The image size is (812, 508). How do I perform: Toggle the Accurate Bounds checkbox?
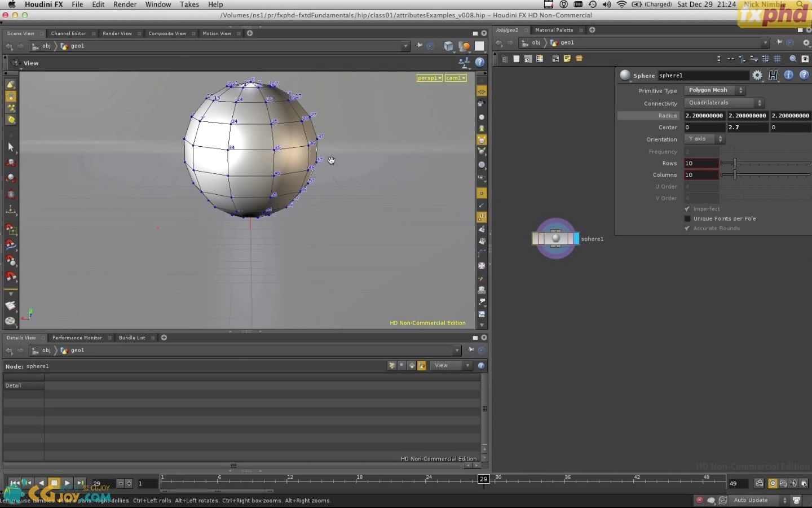[687, 228]
